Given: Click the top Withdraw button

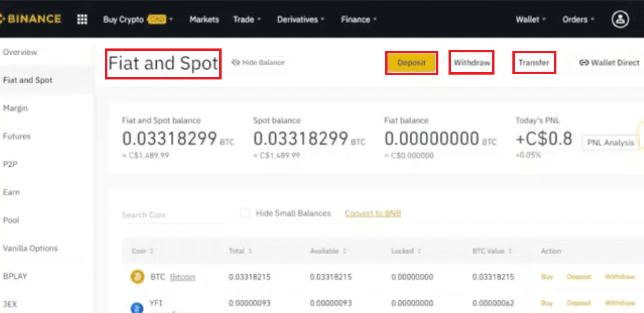Looking at the screenshot, I should [472, 63].
